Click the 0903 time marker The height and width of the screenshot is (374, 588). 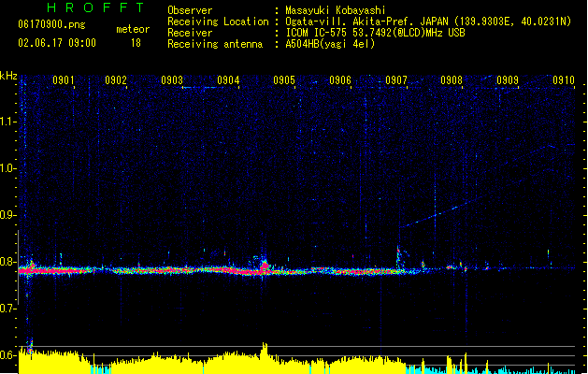(172, 80)
